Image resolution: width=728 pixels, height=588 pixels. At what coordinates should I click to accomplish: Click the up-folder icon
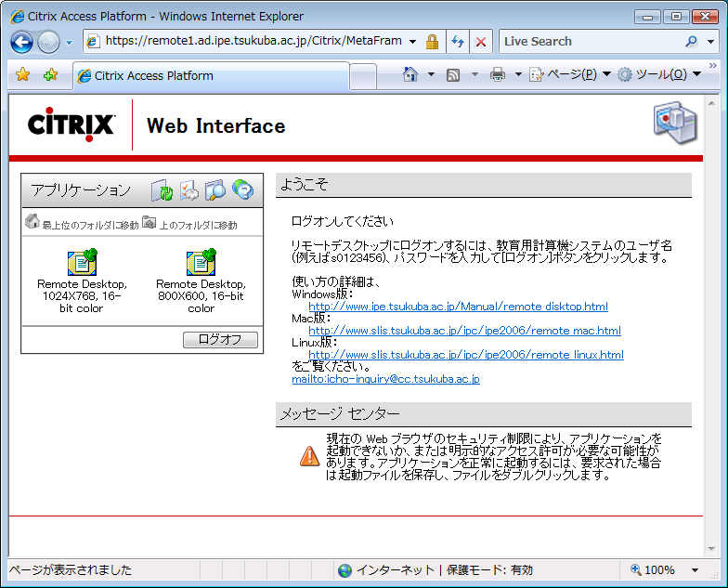[149, 223]
